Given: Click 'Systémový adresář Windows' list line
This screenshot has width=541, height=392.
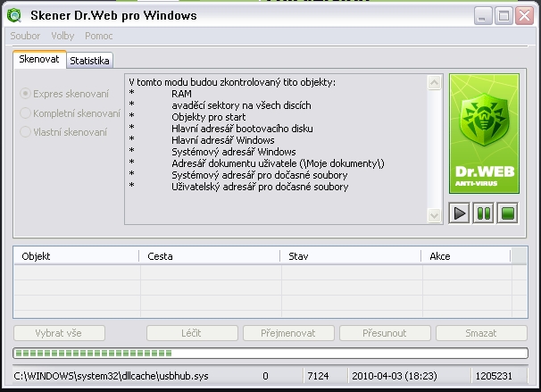Looking at the screenshot, I should click(x=234, y=152).
